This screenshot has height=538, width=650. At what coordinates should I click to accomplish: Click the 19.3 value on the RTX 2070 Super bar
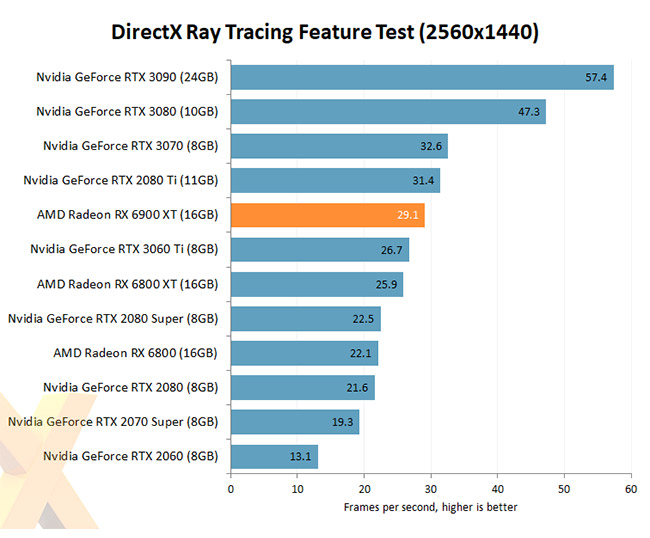(x=342, y=422)
